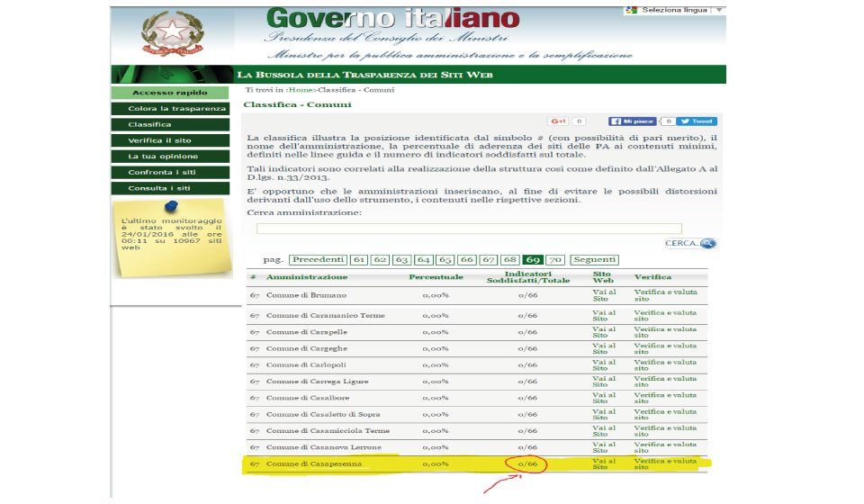The width and height of the screenshot is (864, 504).
Task: Go to page 68
Action: (510, 259)
